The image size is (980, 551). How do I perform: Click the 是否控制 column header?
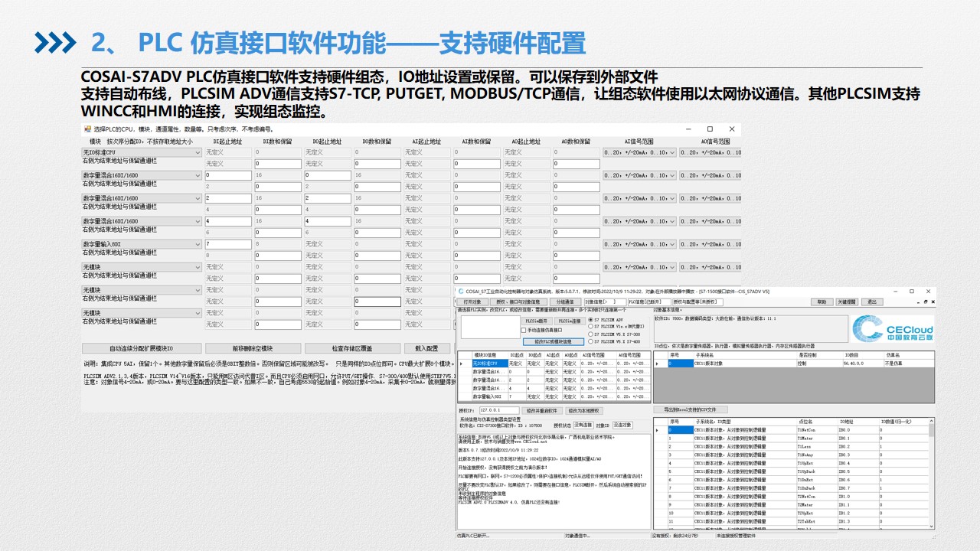click(820, 355)
